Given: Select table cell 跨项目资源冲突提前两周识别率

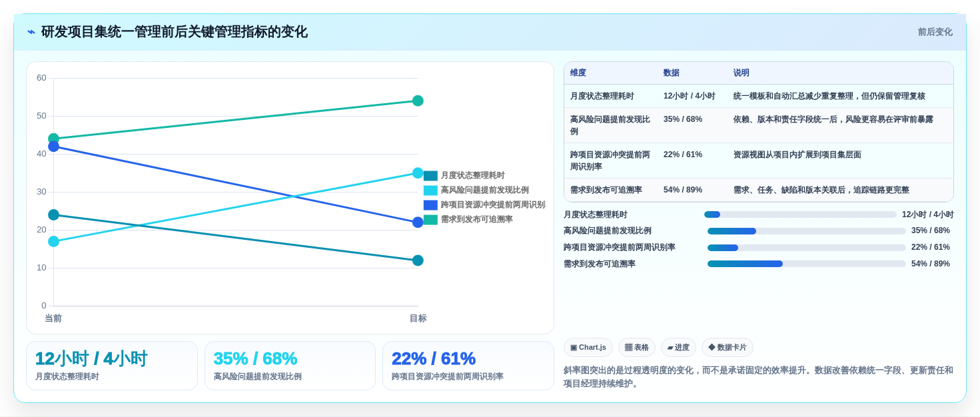Looking at the screenshot, I should point(610,161).
